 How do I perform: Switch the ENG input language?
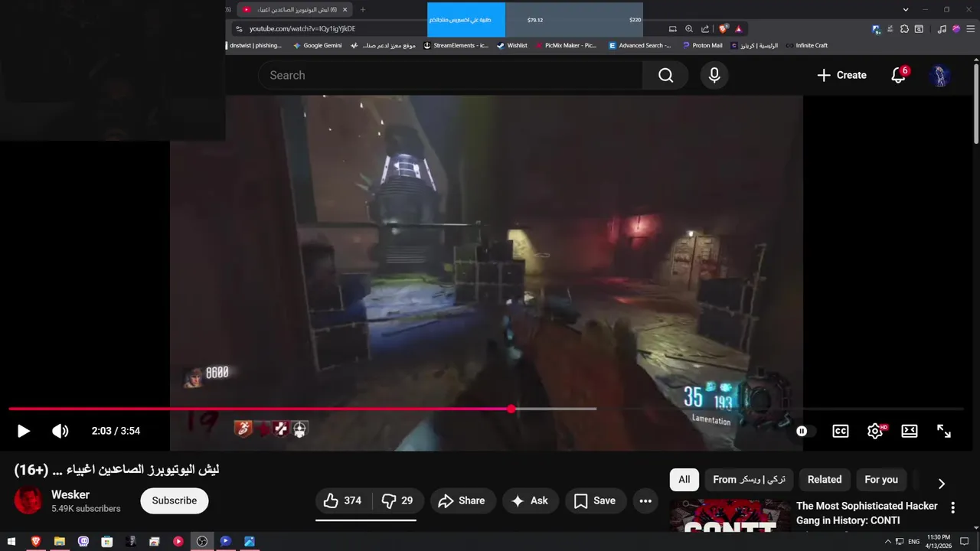[913, 541]
